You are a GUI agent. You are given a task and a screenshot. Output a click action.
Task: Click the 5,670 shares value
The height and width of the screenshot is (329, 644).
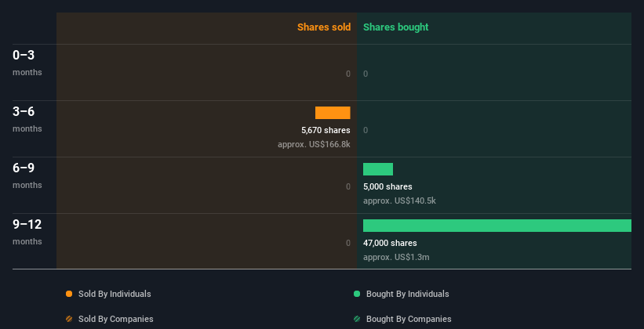326,130
